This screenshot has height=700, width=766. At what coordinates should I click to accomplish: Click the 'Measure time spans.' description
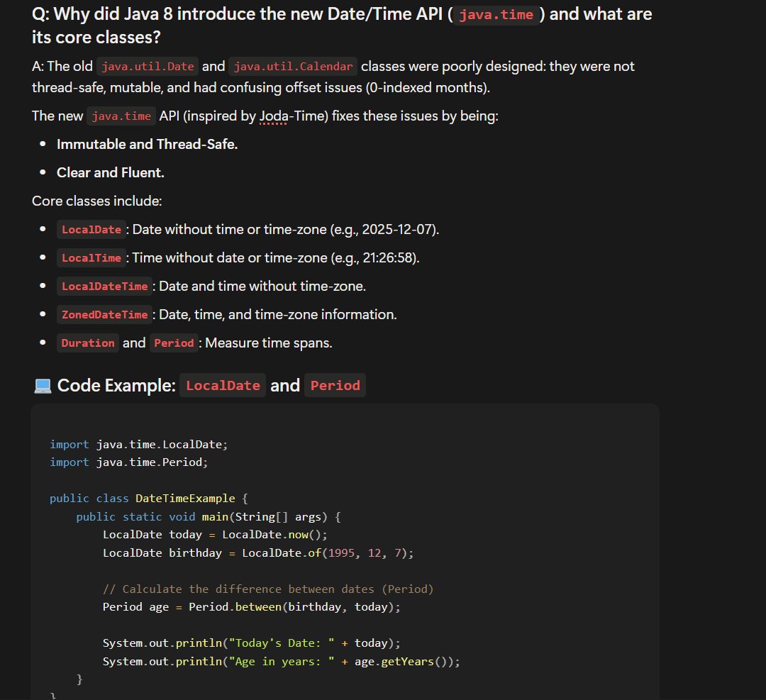269,343
